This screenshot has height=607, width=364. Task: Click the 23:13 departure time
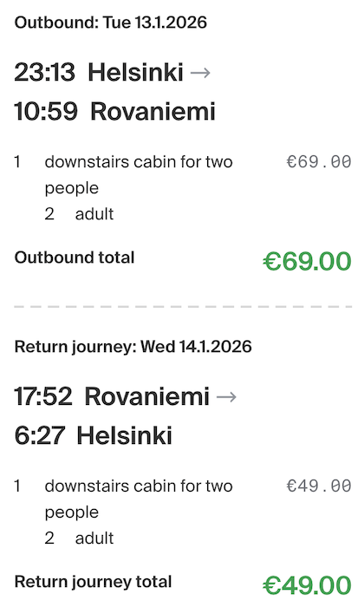44,72
